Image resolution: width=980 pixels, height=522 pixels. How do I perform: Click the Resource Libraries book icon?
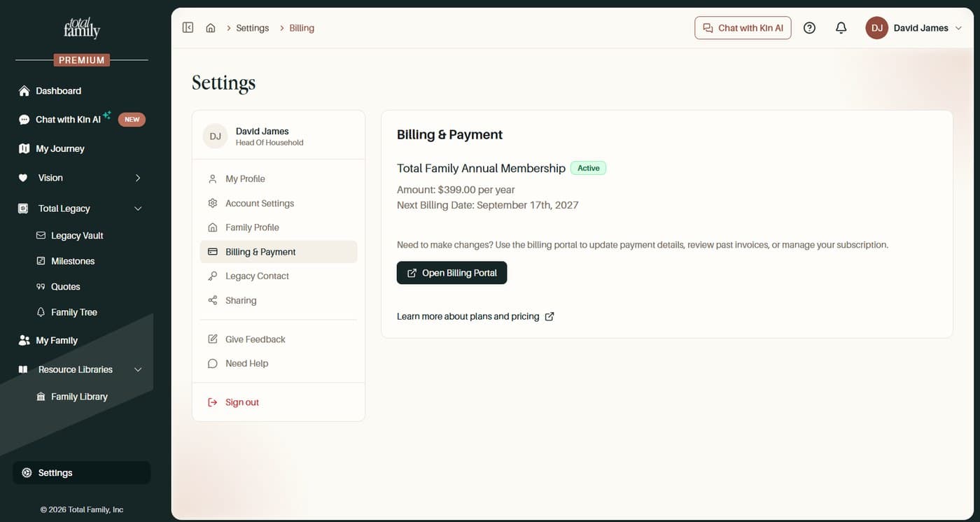click(23, 369)
